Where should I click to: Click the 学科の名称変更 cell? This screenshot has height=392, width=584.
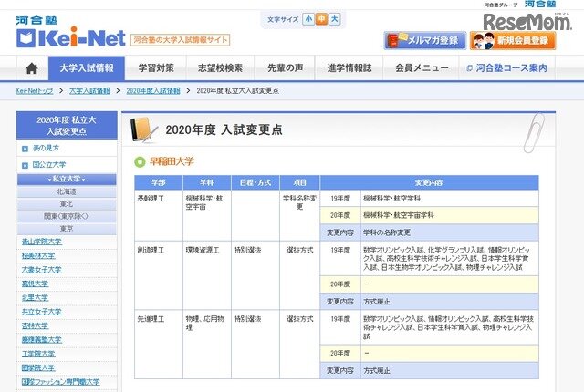[450, 232]
